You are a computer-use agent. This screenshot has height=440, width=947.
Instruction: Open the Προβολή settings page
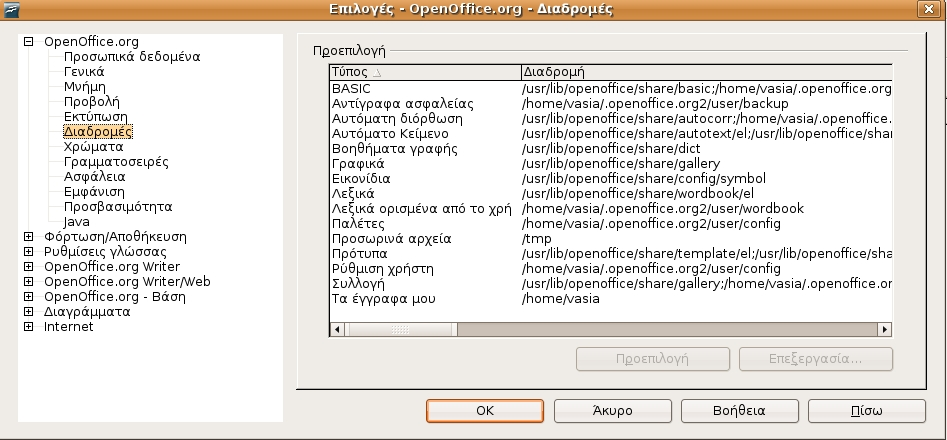click(x=91, y=102)
